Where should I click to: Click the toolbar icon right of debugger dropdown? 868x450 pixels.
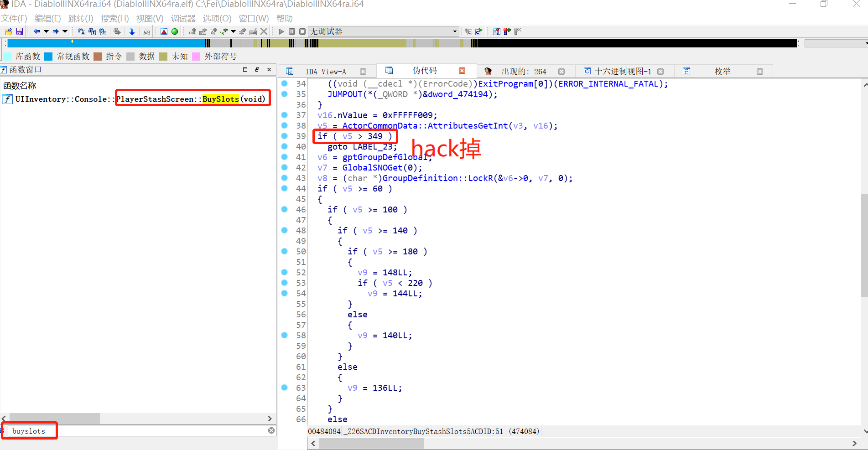(x=468, y=31)
